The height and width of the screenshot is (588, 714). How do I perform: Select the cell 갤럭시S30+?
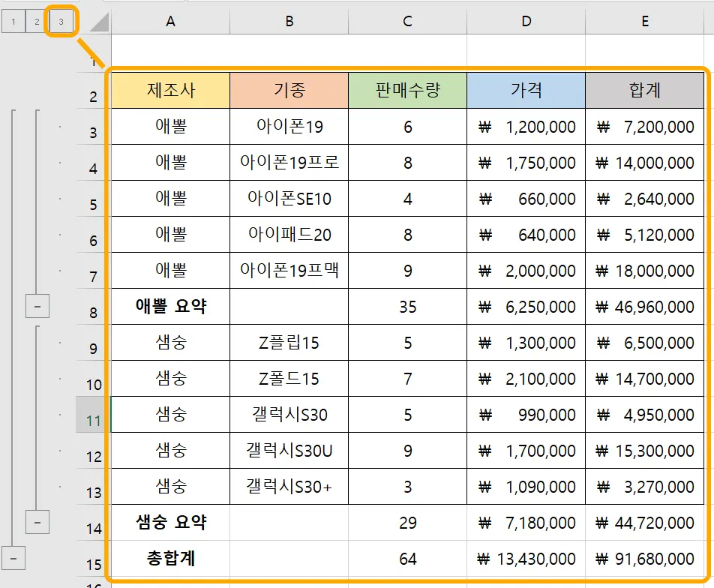pyautogui.click(x=289, y=487)
